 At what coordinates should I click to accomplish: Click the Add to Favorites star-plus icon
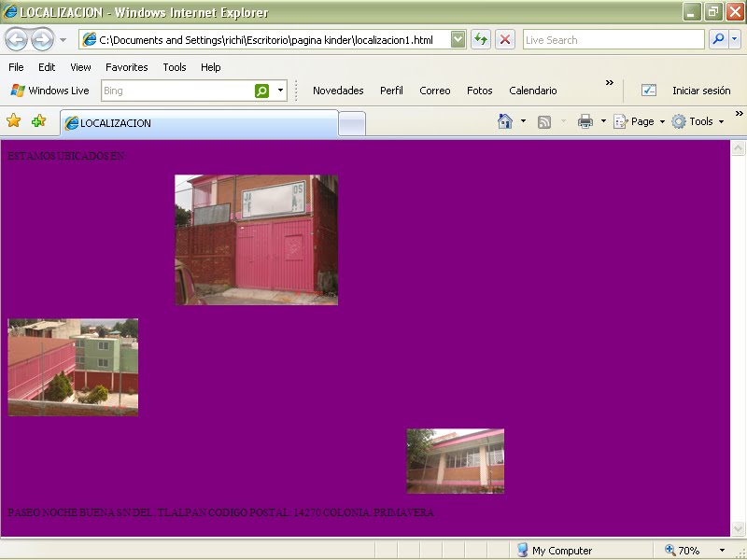point(38,121)
